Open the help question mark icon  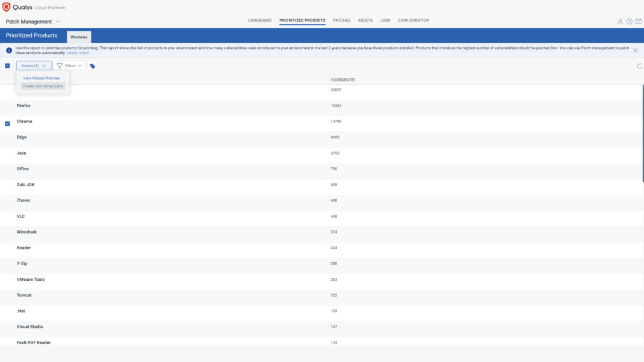(x=629, y=21)
